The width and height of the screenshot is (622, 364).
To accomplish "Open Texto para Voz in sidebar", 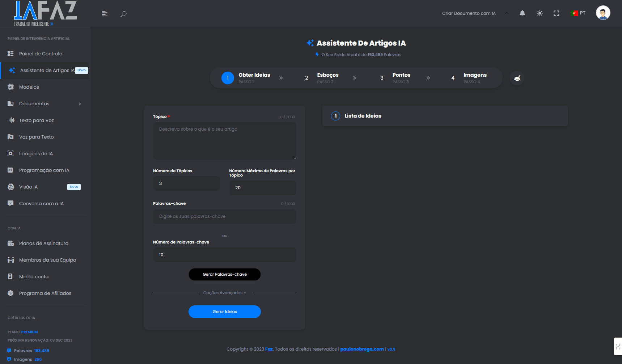I will tap(36, 120).
